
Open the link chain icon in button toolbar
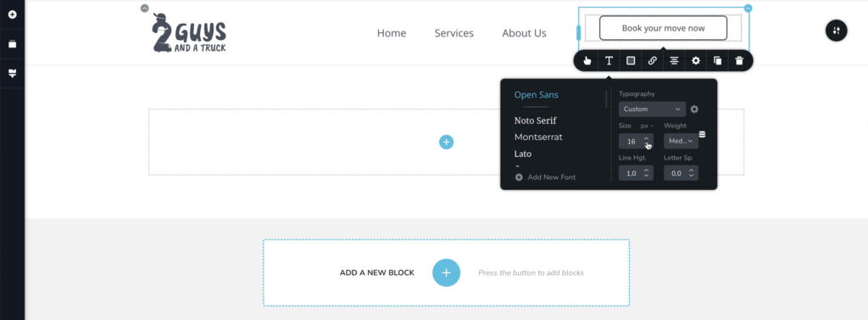(x=652, y=61)
